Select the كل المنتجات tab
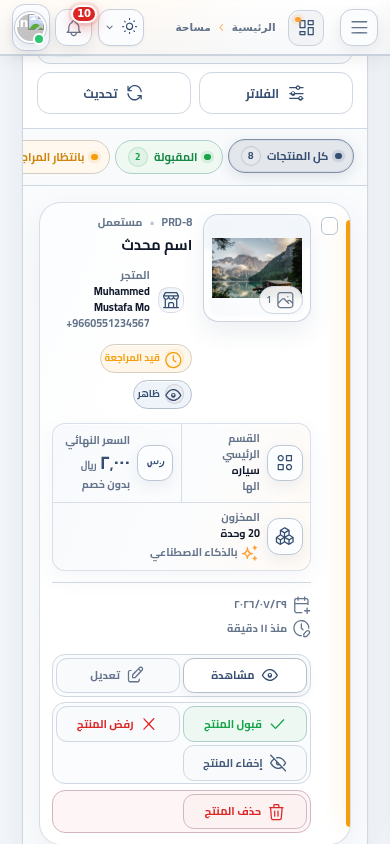The width and height of the screenshot is (390, 844). pyautogui.click(x=291, y=157)
